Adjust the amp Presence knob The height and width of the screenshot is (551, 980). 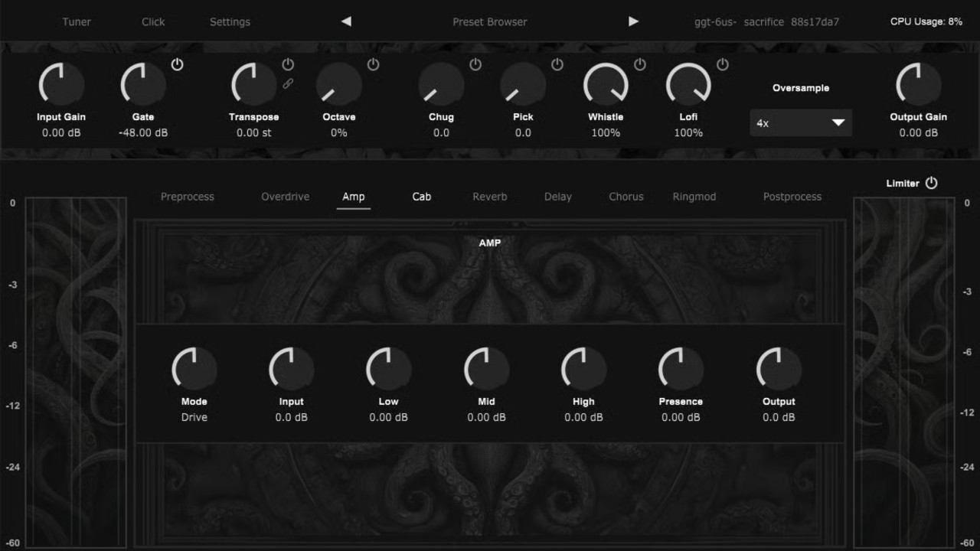tap(680, 367)
